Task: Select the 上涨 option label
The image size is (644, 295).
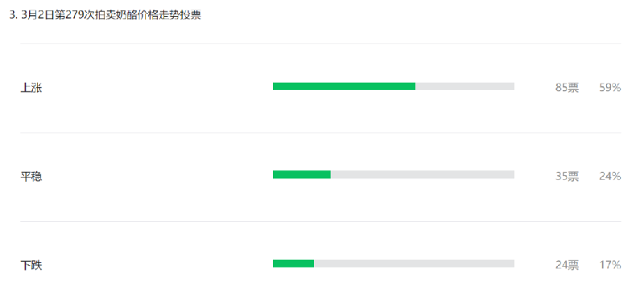Action: pyautogui.click(x=31, y=88)
